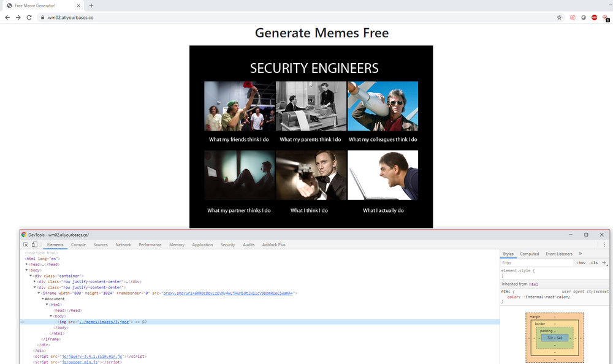The width and height of the screenshot is (613, 364).
Task: Expand the first row justify-content-center div
Action: tap(34, 281)
